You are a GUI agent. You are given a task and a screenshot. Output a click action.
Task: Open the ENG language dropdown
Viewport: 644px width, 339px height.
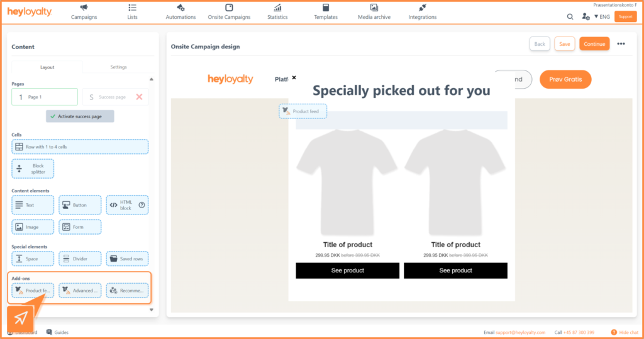coord(602,17)
